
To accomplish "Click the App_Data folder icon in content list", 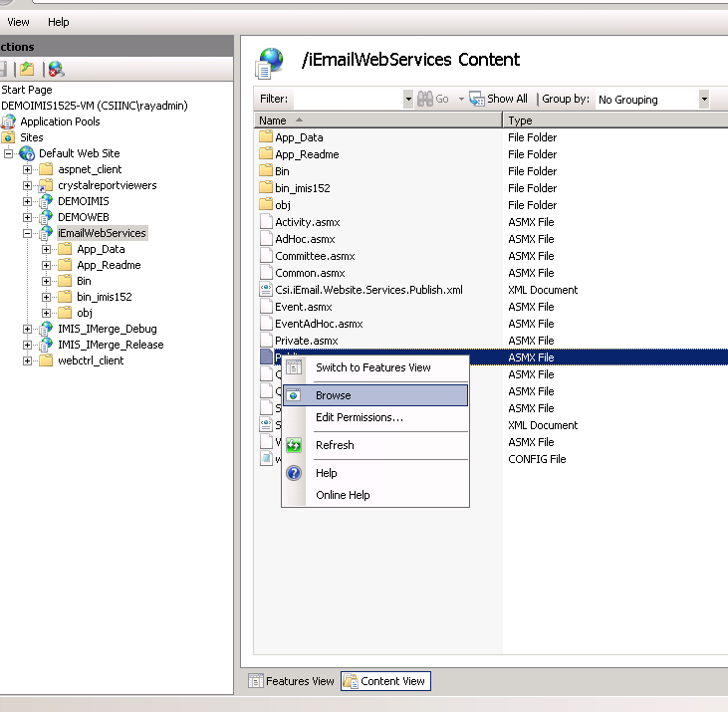I will [x=266, y=137].
